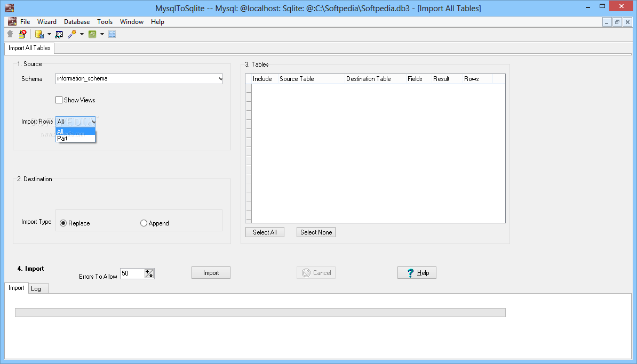The height and width of the screenshot is (364, 637).
Task: Click the green windows arrangement icon
Action: tap(93, 35)
